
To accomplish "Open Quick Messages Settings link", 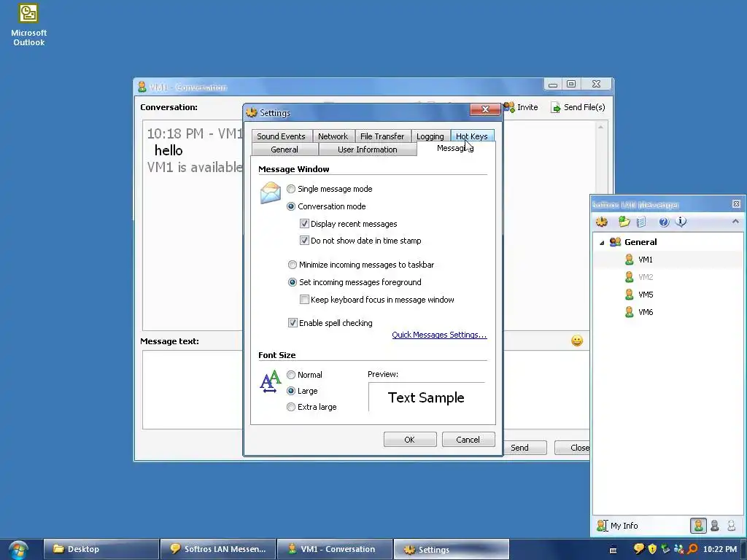I will click(439, 335).
